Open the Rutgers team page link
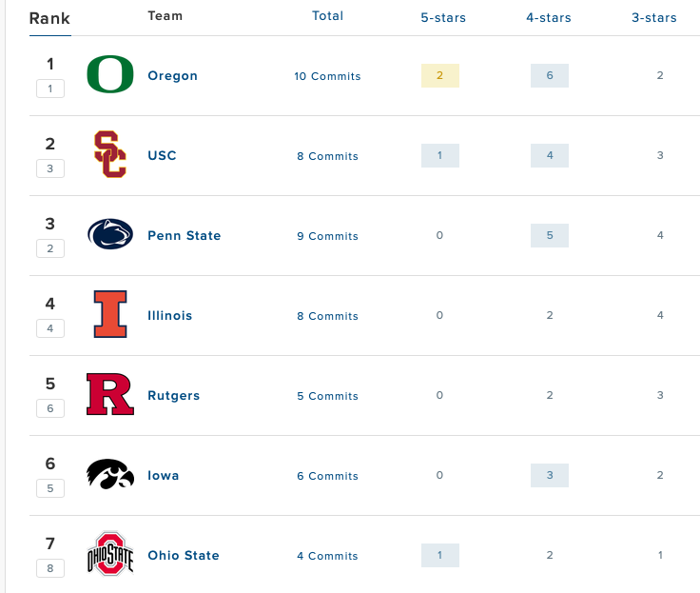 click(174, 396)
